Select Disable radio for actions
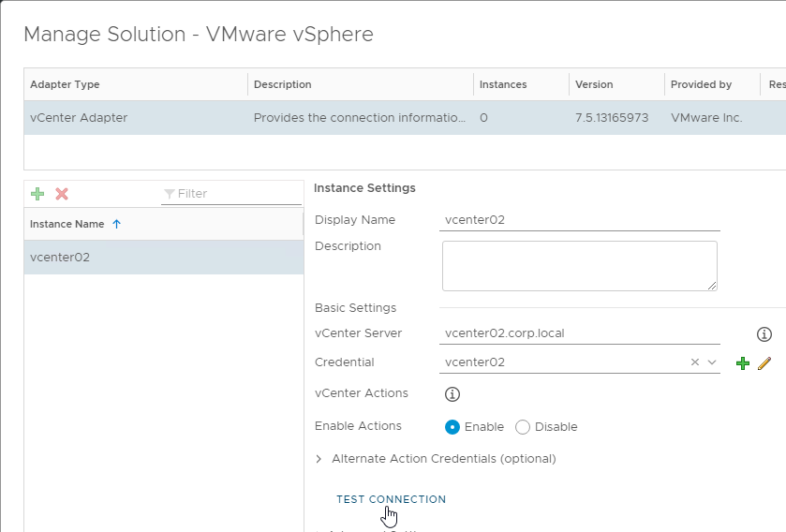This screenshot has height=532, width=786. [x=523, y=427]
